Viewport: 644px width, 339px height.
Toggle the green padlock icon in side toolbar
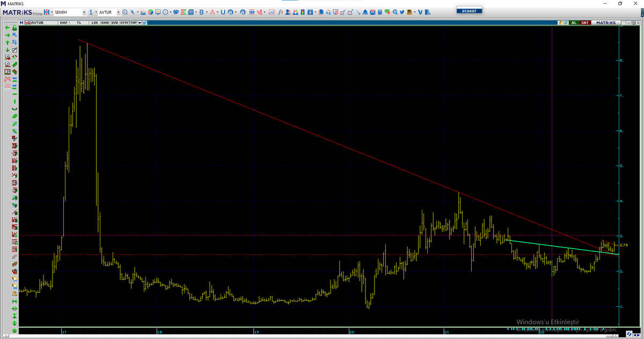coord(14,27)
